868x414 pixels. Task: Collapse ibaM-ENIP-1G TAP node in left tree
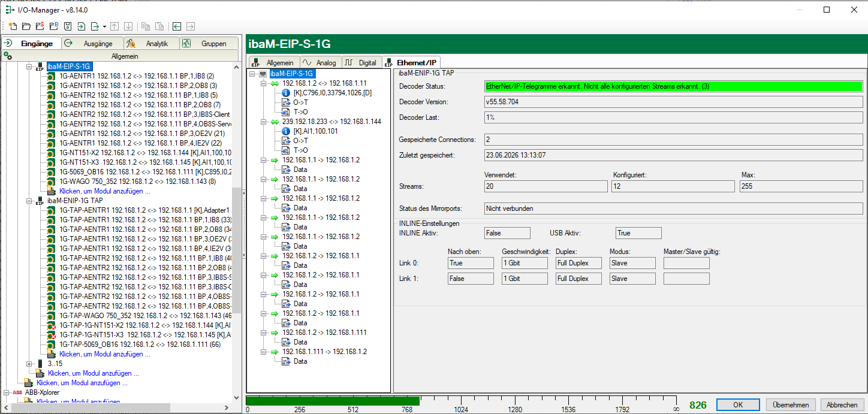tap(29, 201)
